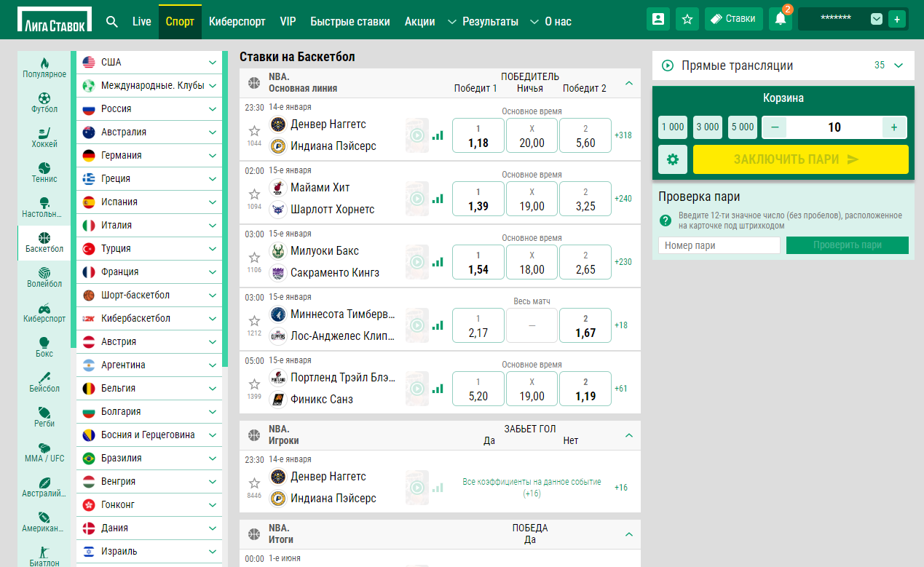Collapse NBA Игроки block
Image resolution: width=924 pixels, height=567 pixels.
pos(629,435)
